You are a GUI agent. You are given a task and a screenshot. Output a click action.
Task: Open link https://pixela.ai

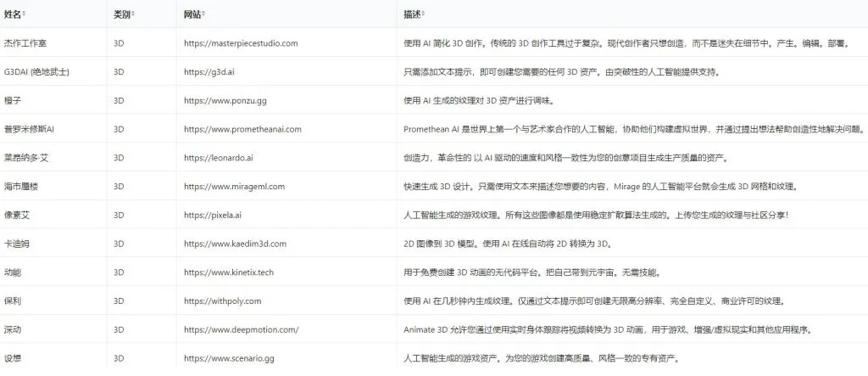[213, 216]
